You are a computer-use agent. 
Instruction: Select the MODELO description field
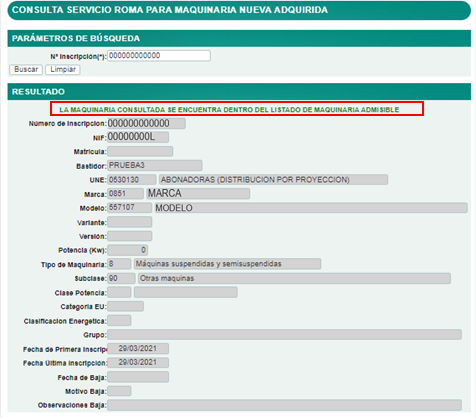tap(311, 208)
